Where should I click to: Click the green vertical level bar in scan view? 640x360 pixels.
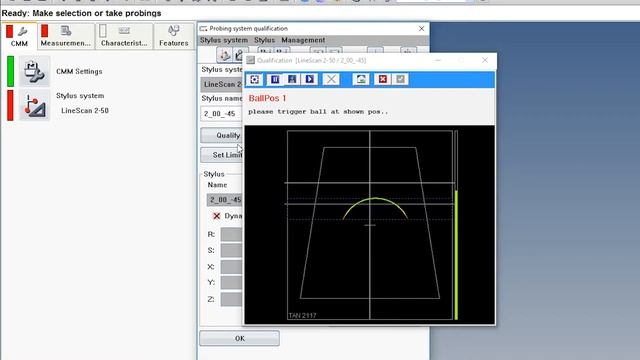click(456, 255)
